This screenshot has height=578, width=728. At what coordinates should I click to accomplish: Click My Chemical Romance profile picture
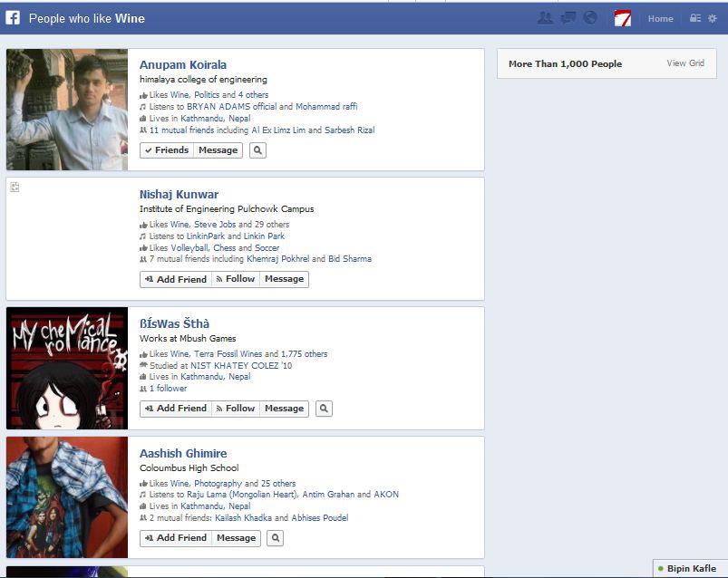pos(67,368)
